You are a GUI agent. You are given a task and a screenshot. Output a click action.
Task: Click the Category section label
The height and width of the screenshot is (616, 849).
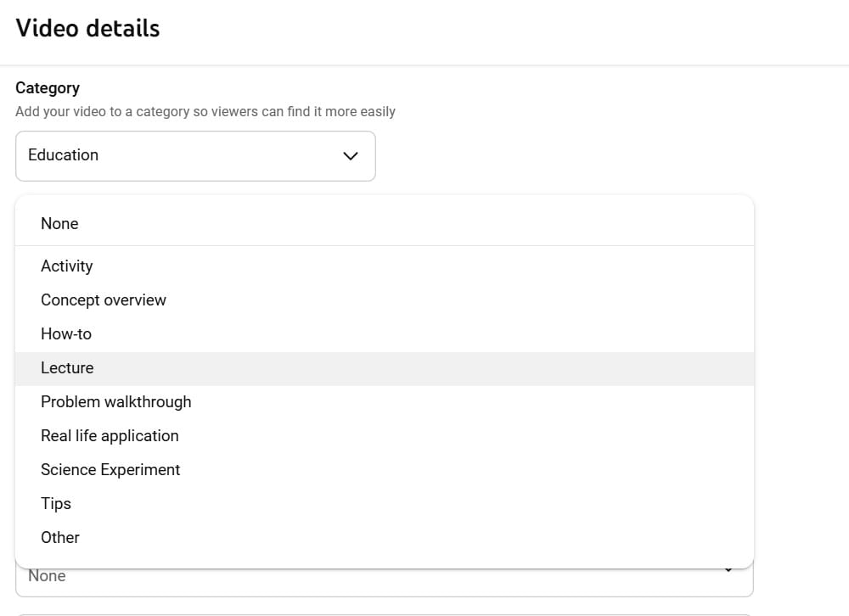click(48, 87)
